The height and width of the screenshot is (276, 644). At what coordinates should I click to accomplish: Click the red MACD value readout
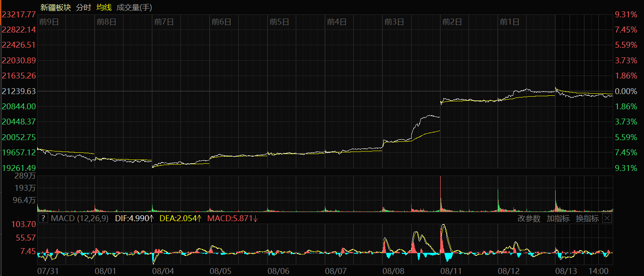point(232,218)
